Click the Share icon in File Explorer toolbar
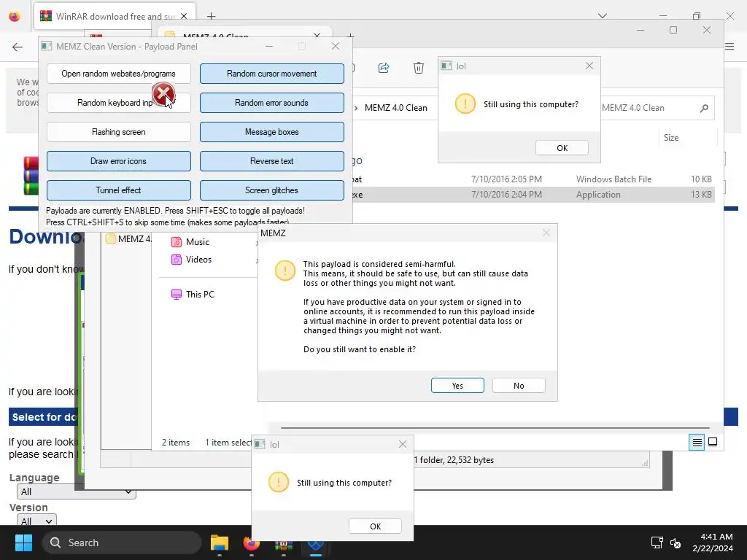The height and width of the screenshot is (560, 747). pos(384,68)
